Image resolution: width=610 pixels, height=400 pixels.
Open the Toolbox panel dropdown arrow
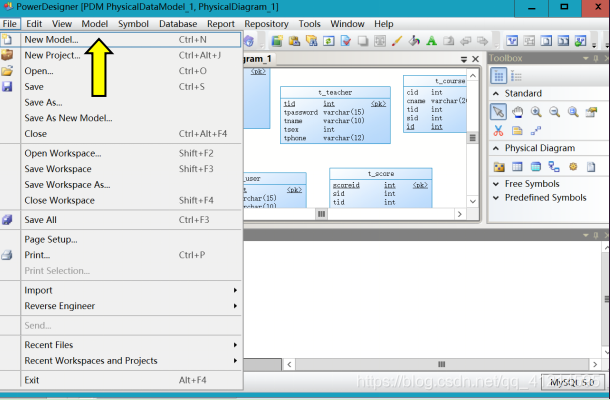585,58
